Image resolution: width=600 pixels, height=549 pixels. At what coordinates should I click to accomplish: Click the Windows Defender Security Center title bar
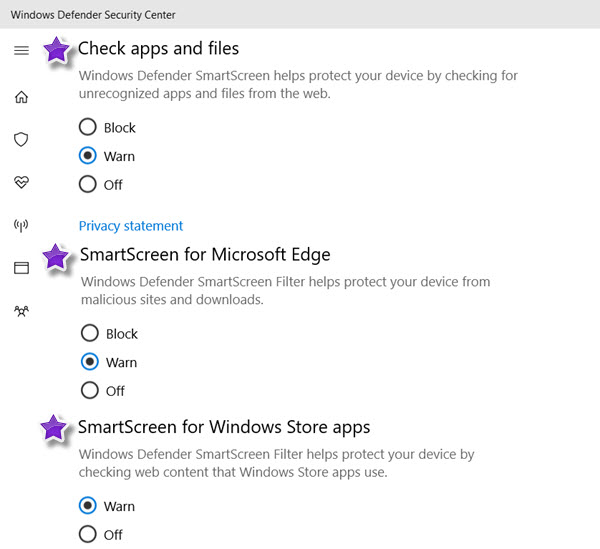click(x=300, y=15)
